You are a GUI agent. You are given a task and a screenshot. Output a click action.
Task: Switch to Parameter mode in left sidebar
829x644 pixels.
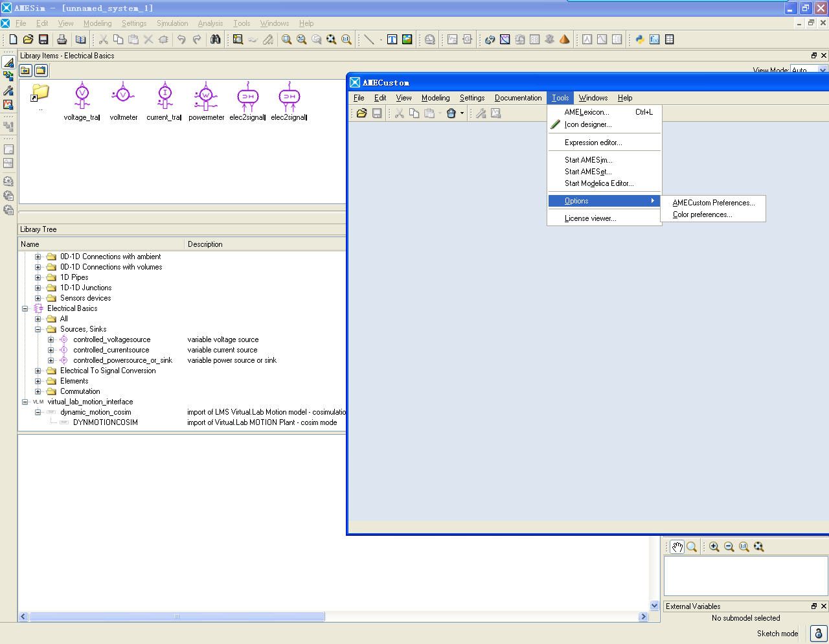pyautogui.click(x=8, y=91)
